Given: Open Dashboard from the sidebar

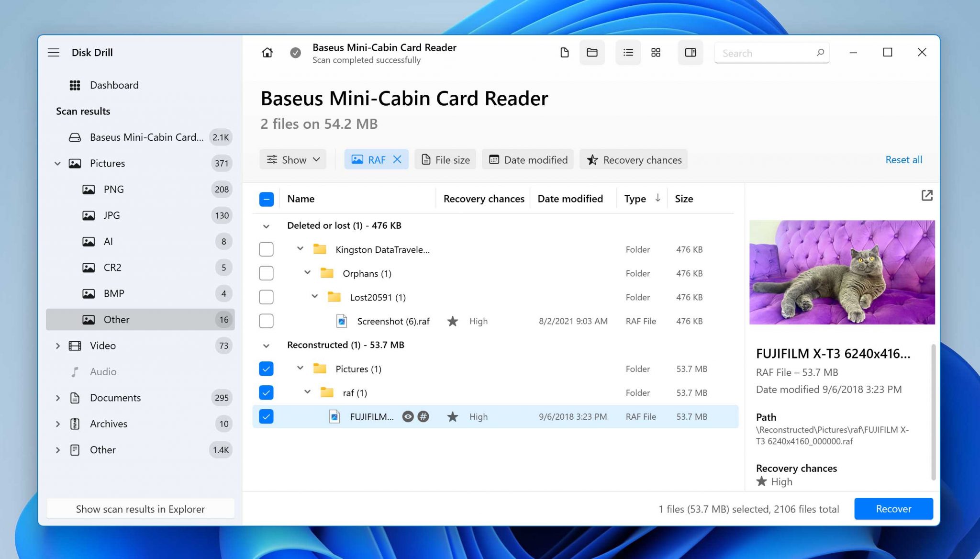Looking at the screenshot, I should click(x=114, y=85).
